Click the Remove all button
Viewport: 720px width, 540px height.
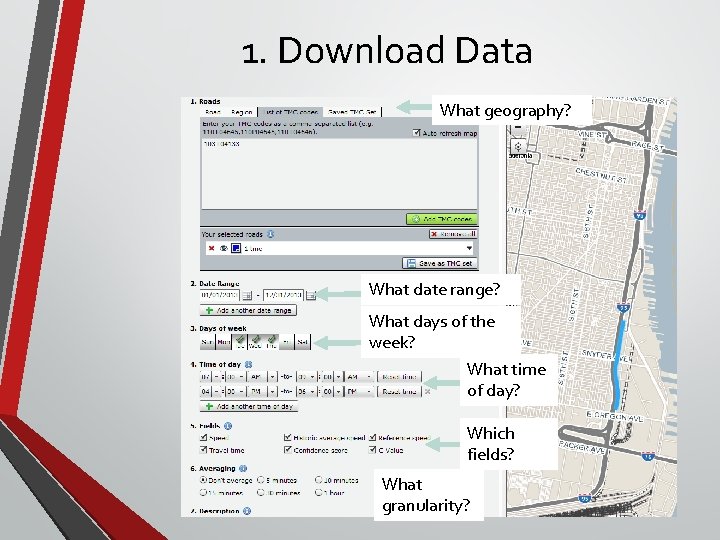(453, 234)
